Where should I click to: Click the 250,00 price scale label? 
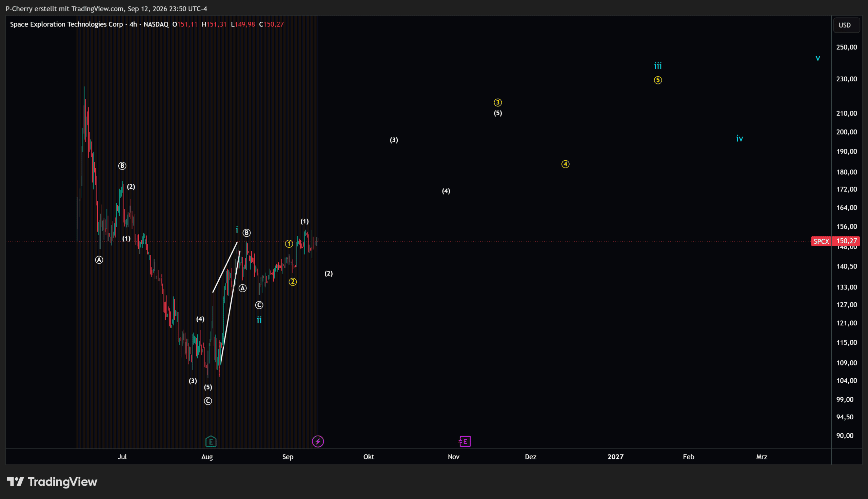(846, 47)
